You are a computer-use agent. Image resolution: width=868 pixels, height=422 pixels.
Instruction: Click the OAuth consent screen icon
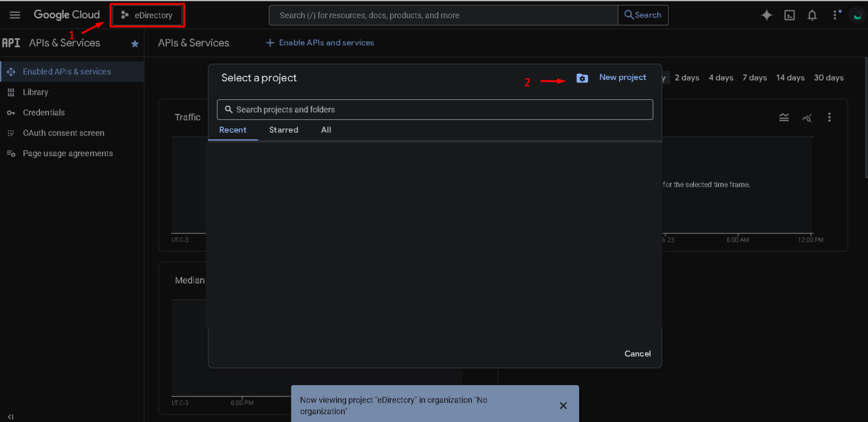10,133
